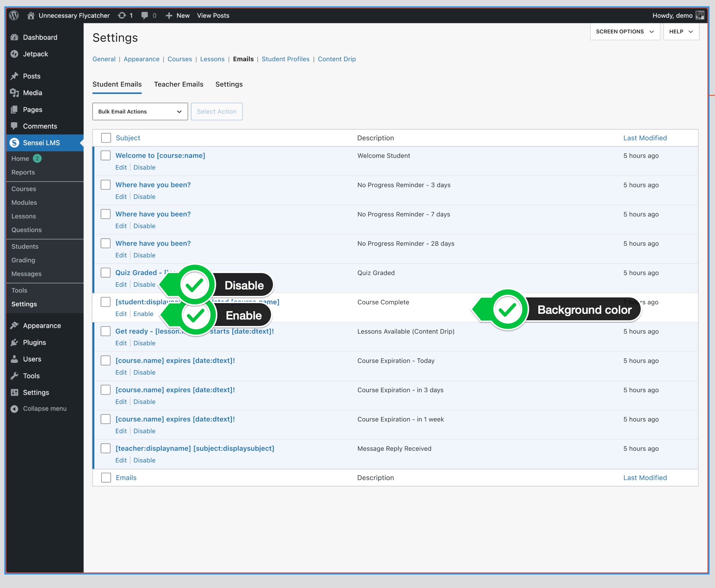Select the Appearance brush icon
This screenshot has height=588, width=715.
[x=14, y=325]
